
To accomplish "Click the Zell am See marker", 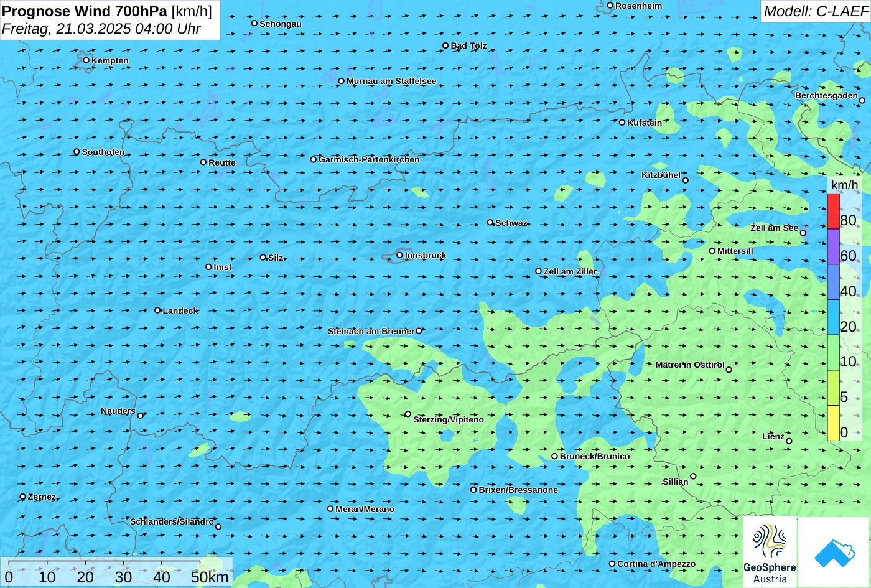I will 803,233.
